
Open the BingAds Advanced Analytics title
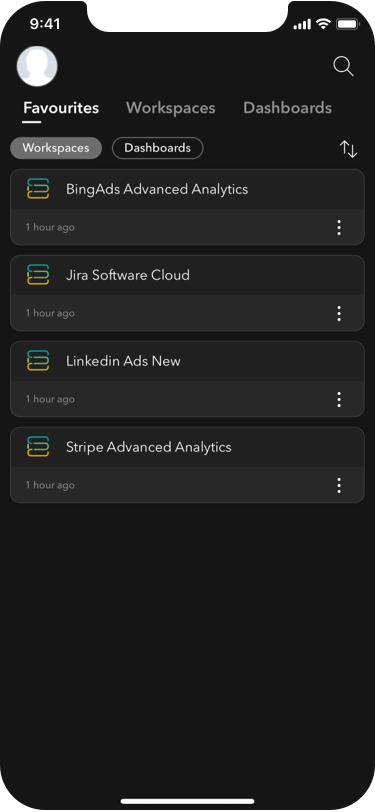pos(157,189)
